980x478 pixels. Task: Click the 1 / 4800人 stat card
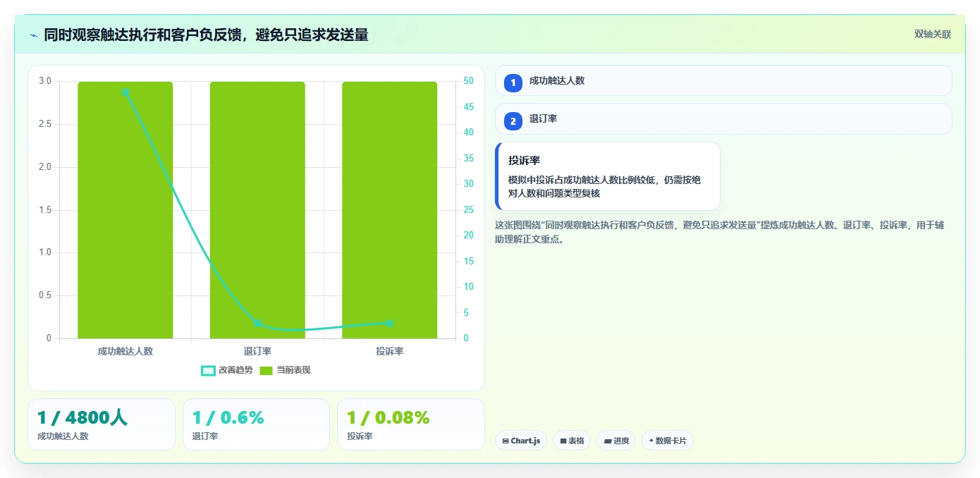(x=102, y=424)
